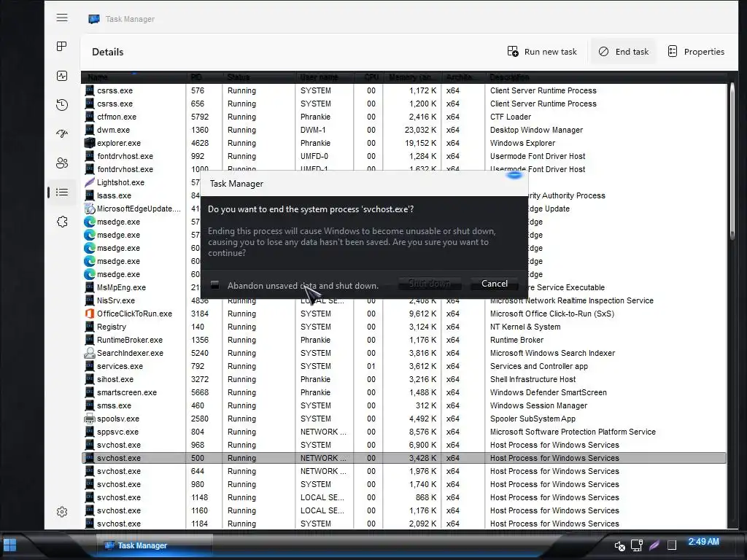Sort by the Status column header
Image resolution: width=747 pixels, height=560 pixels.
[x=259, y=77]
